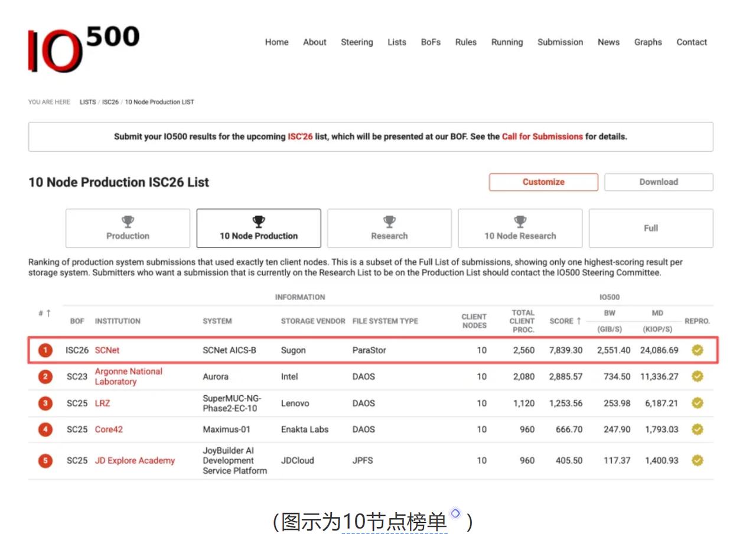Image resolution: width=756 pixels, height=534 pixels.
Task: Open the News page
Action: (608, 42)
